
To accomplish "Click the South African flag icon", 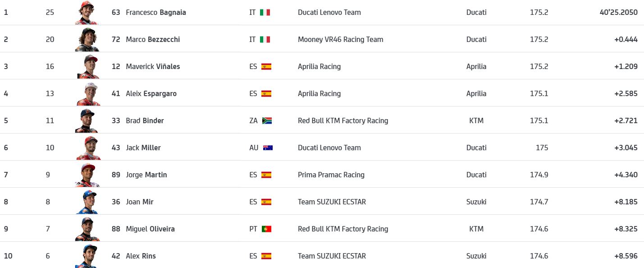I will tap(267, 120).
